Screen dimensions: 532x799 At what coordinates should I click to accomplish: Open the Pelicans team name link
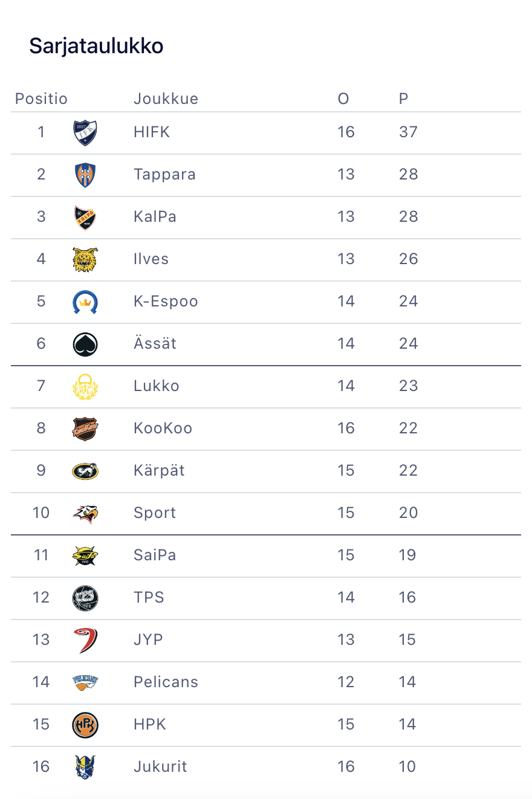[166, 682]
